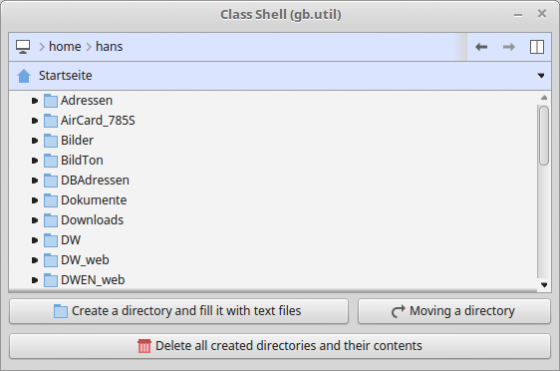Click the vertical scrollbar thumb of folder list
This screenshot has height=371, width=560.
(544, 136)
